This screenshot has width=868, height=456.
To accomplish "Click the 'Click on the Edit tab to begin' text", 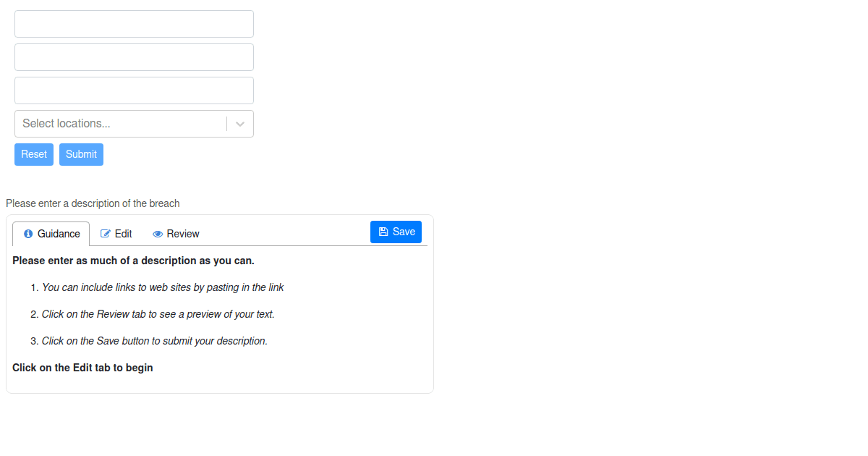I will [82, 368].
